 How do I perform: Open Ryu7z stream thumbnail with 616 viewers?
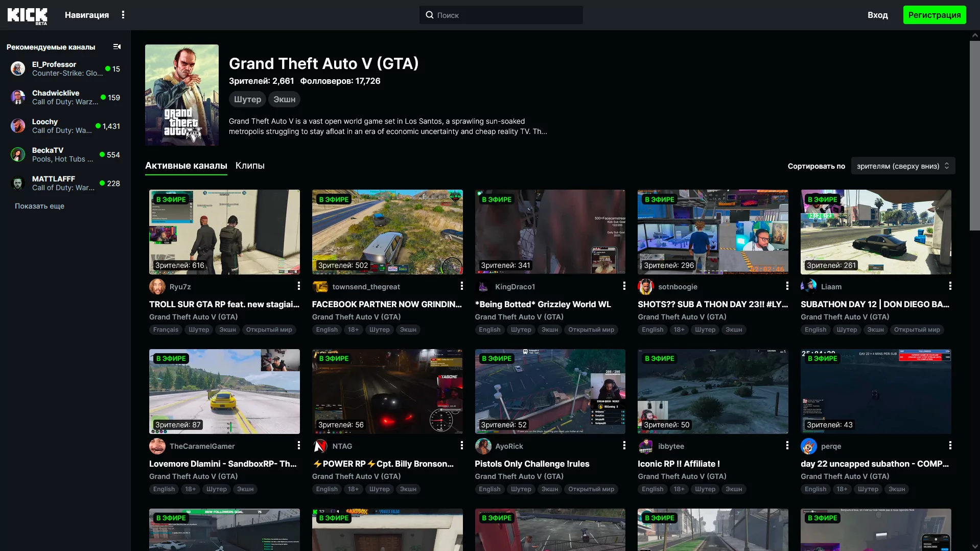coord(224,232)
